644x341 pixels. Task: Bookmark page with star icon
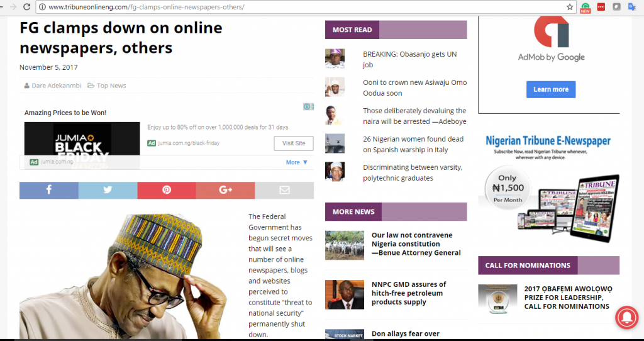click(570, 7)
